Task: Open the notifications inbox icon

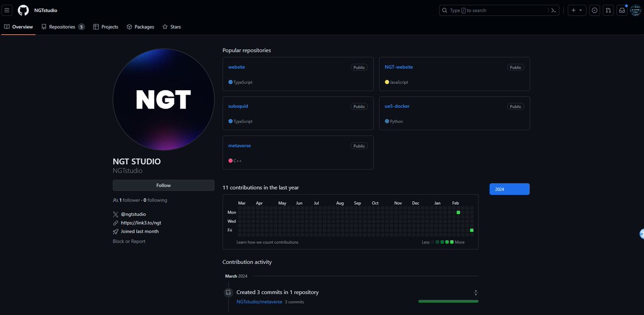Action: [x=622, y=10]
